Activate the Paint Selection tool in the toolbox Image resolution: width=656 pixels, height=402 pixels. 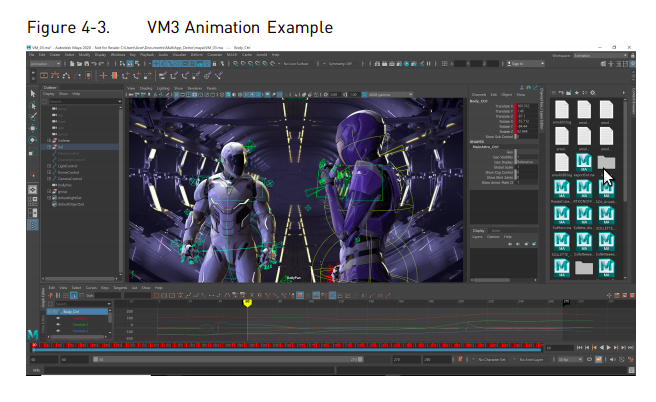(33, 116)
